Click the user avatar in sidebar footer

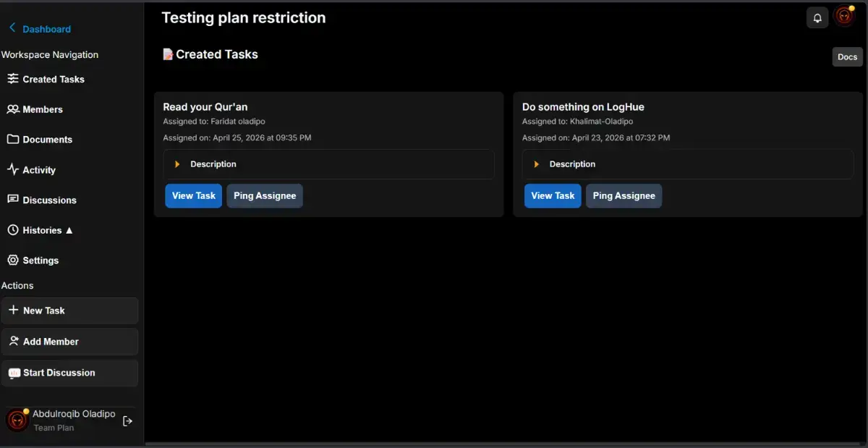17,420
